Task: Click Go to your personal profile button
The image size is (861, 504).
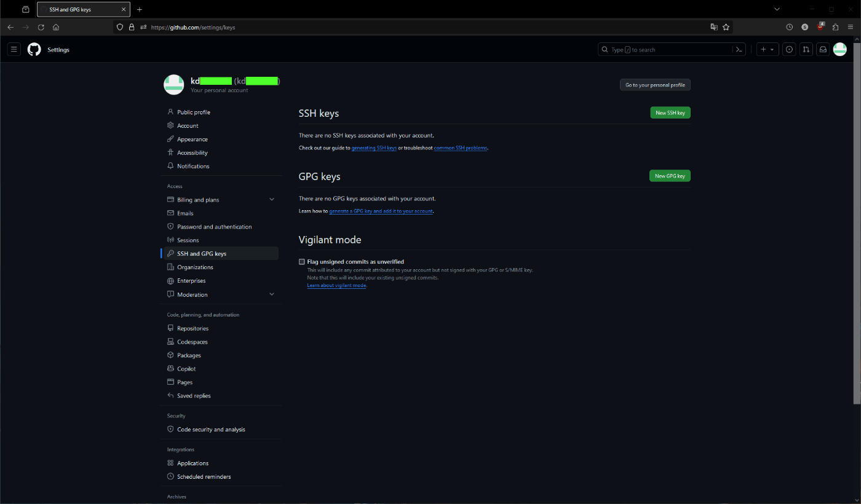Action: pyautogui.click(x=655, y=85)
